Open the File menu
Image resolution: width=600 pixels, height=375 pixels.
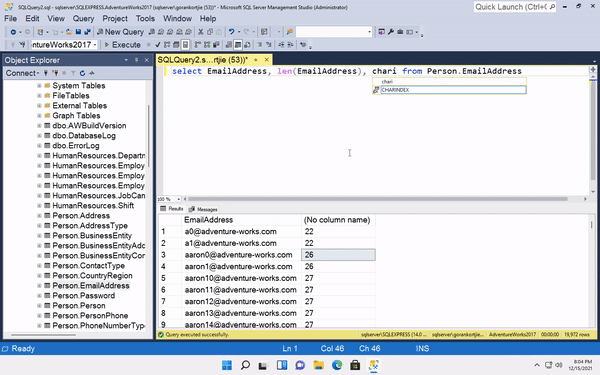10,18
